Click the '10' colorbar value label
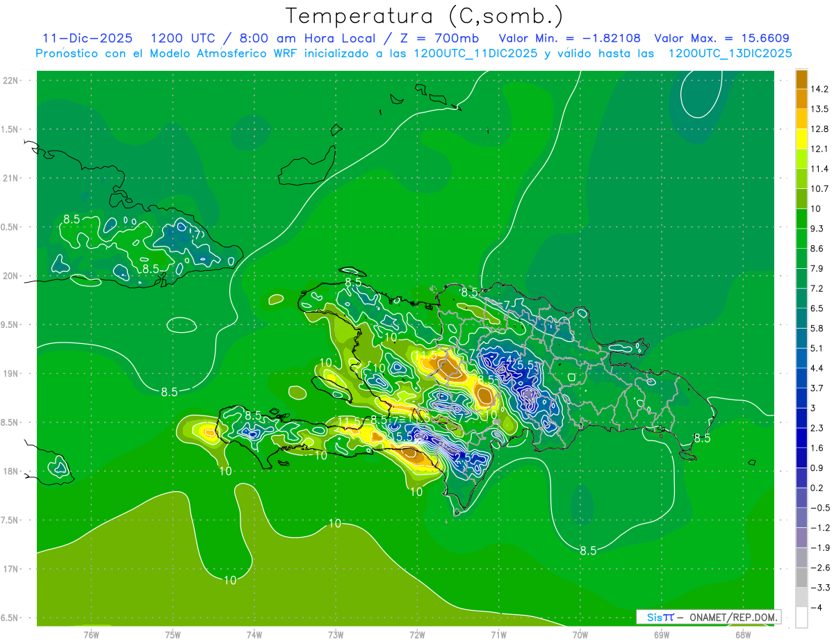This screenshot has height=644, width=834. [x=816, y=208]
